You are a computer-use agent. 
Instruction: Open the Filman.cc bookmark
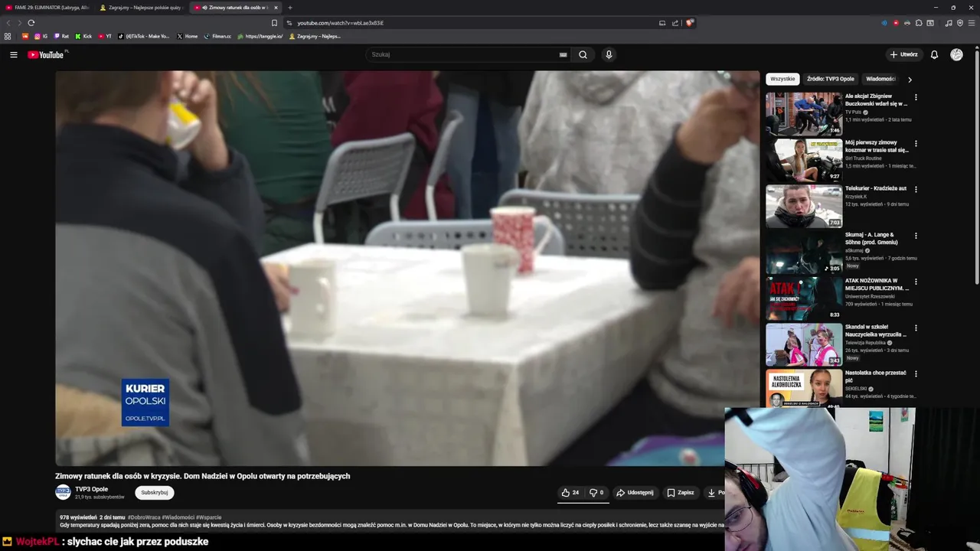(217, 36)
